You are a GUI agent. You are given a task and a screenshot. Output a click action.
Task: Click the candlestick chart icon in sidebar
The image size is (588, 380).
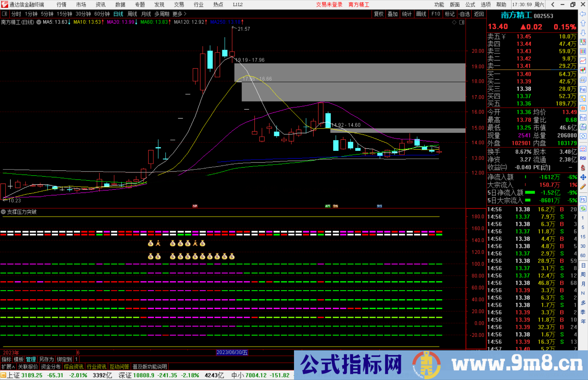[x=583, y=70]
